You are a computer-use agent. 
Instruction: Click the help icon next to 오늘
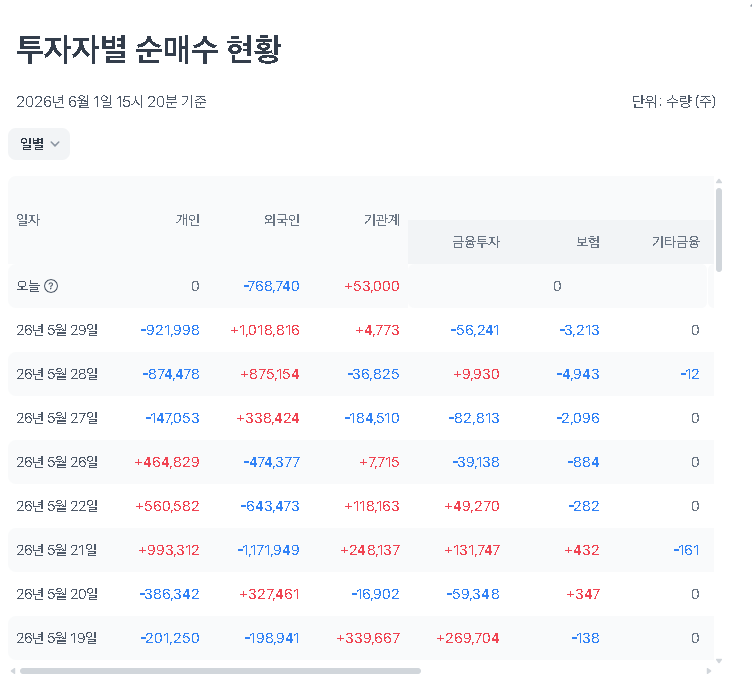(x=51, y=286)
